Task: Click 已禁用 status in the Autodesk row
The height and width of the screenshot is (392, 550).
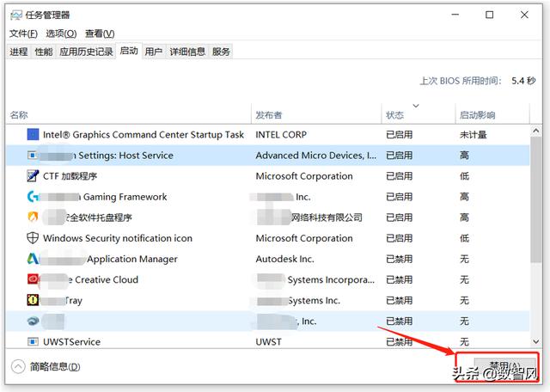Action: 399,259
